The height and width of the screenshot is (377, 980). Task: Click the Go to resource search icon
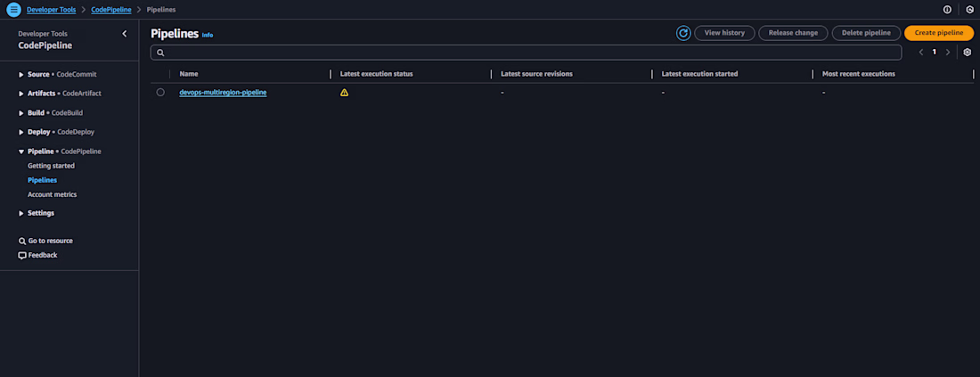point(22,241)
